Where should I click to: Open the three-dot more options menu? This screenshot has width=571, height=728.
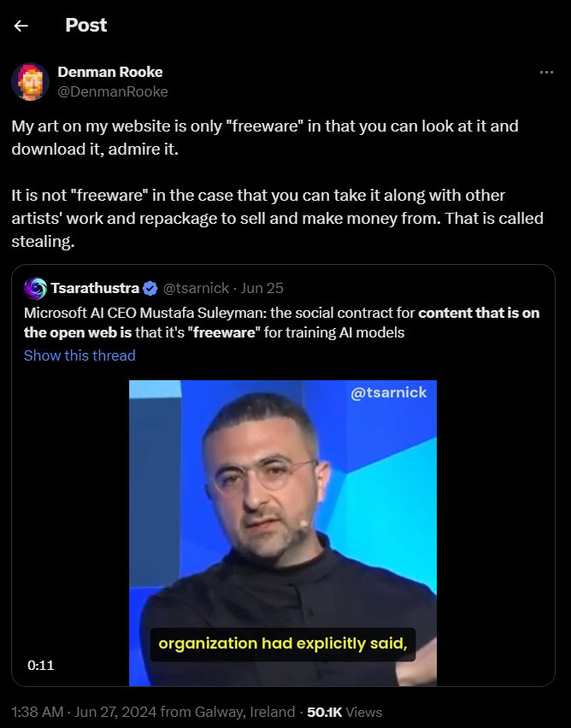click(546, 73)
